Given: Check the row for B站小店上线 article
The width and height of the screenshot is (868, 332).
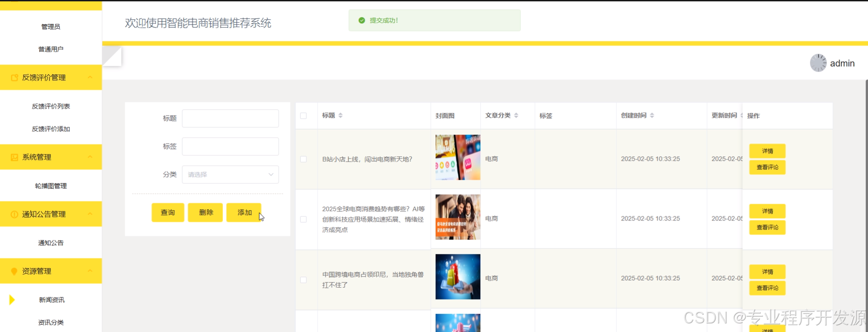Looking at the screenshot, I should pyautogui.click(x=304, y=159).
